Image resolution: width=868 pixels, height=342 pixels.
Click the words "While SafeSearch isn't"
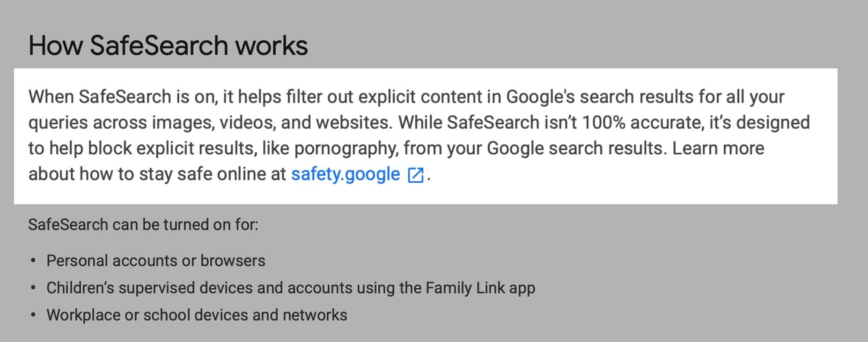pos(488,123)
